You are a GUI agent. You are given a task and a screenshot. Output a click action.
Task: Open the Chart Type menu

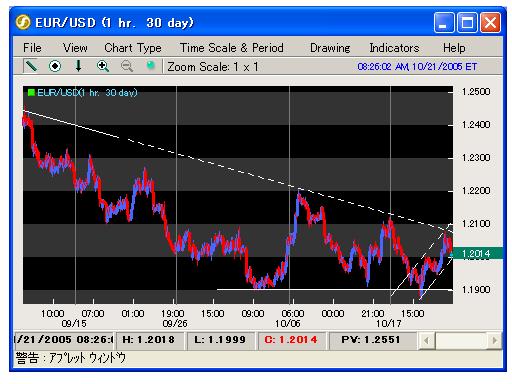coord(133,48)
